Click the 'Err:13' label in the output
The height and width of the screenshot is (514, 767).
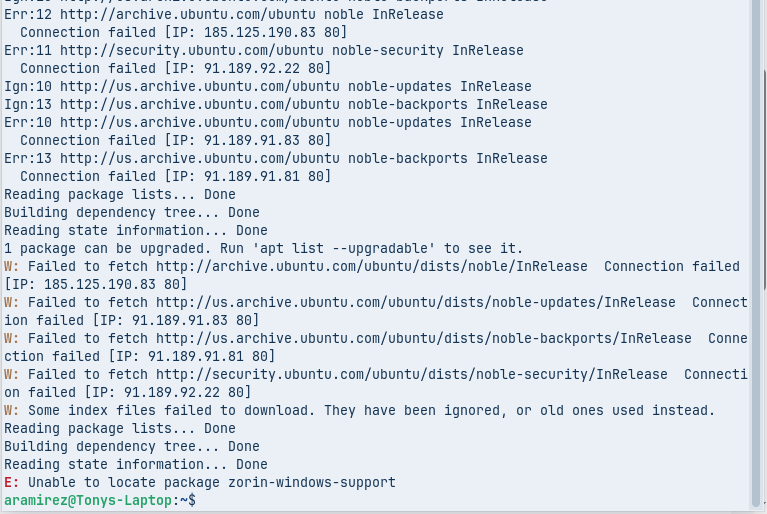point(28,159)
